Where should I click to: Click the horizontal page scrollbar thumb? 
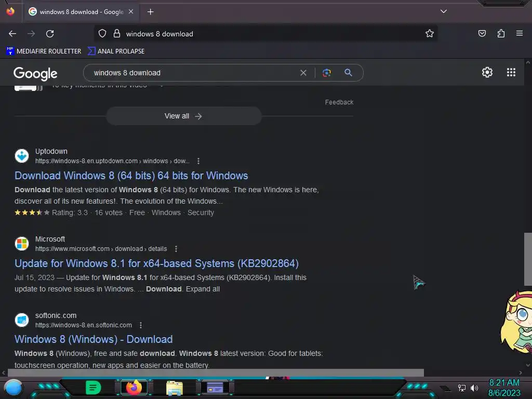pos(216,373)
